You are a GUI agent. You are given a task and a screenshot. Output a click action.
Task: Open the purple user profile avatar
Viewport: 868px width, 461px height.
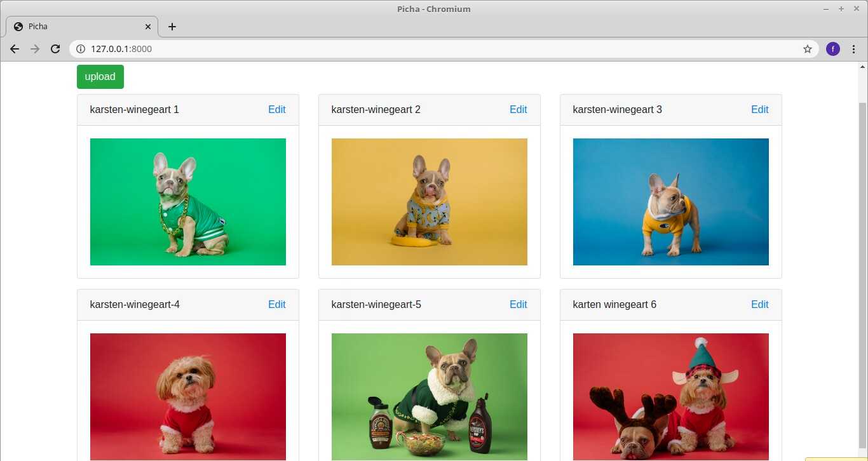832,49
